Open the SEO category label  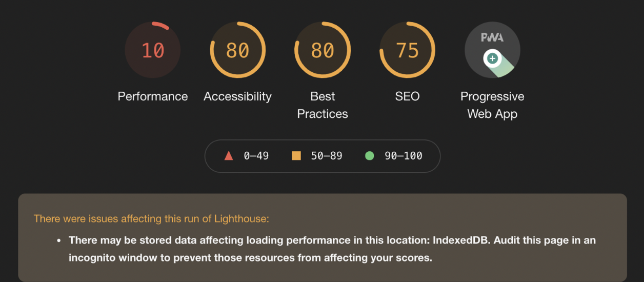point(408,96)
